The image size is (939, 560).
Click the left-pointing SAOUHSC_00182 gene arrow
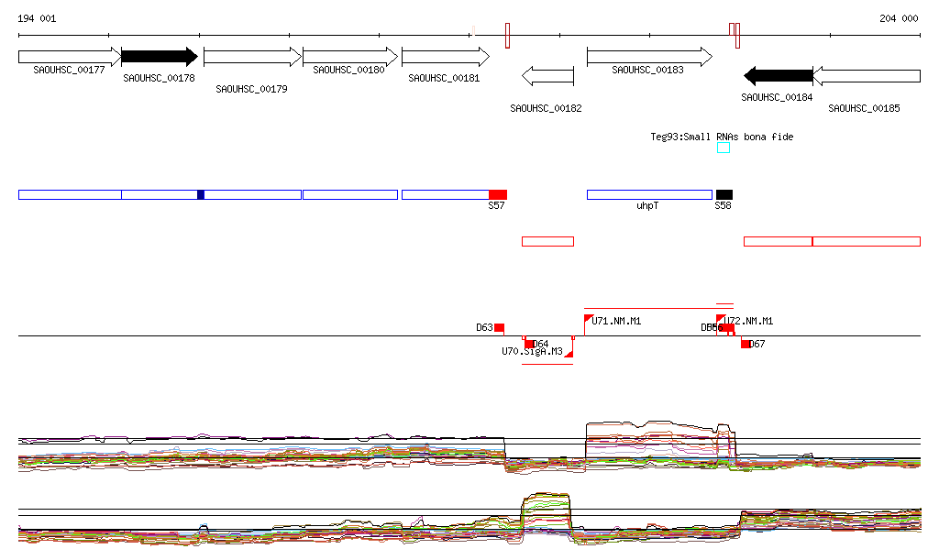pyautogui.click(x=548, y=76)
